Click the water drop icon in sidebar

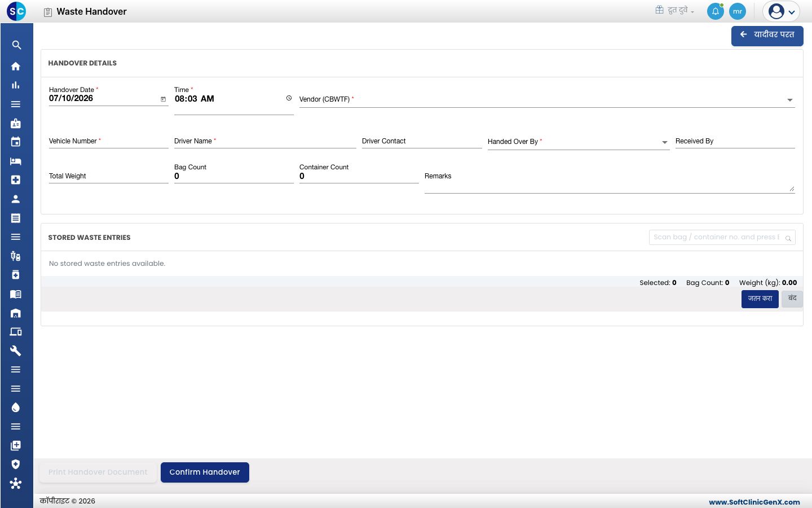(x=16, y=408)
